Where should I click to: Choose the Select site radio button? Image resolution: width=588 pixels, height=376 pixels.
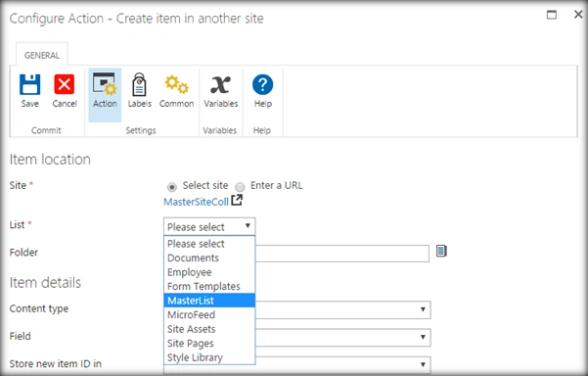[172, 186]
